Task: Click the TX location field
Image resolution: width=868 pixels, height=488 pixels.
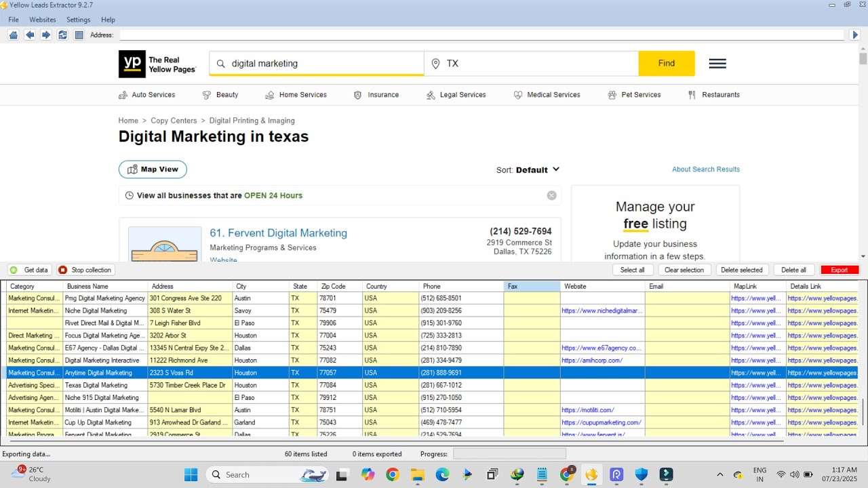Action: [x=532, y=64]
